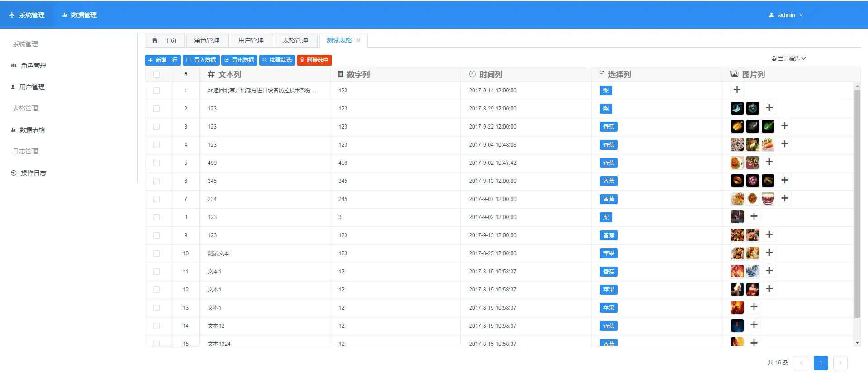
Task: Add a picture to row 7
Action: 785,198
